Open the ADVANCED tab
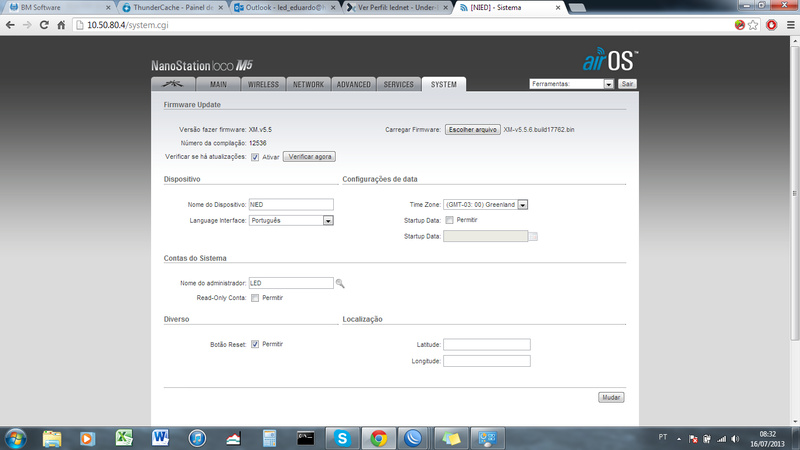This screenshot has width=800, height=450. [x=354, y=84]
